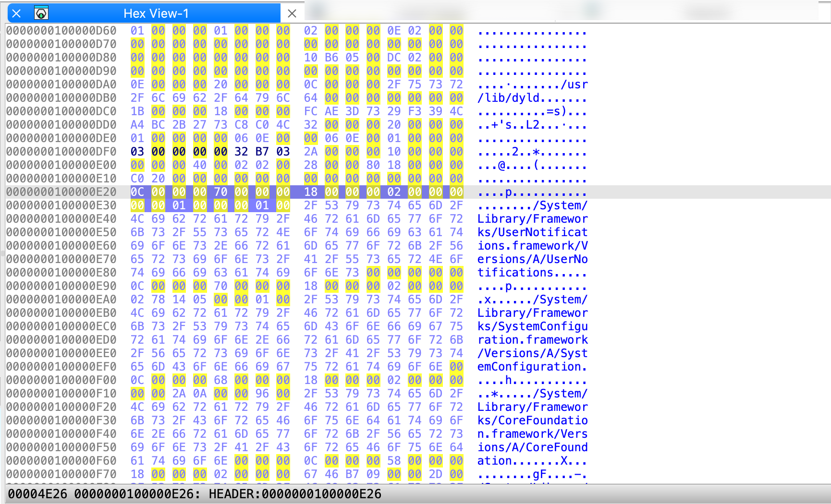Click the Hex View icon on the tab
The image size is (831, 504).
40,13
